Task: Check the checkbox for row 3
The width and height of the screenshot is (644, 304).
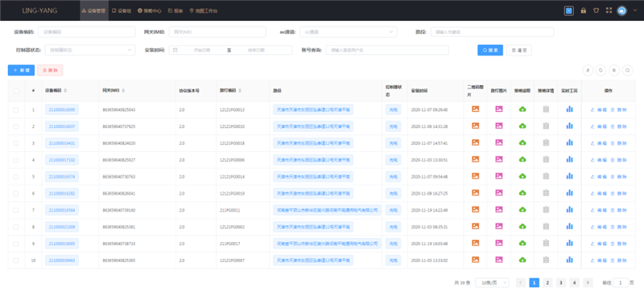Action: coord(16,143)
